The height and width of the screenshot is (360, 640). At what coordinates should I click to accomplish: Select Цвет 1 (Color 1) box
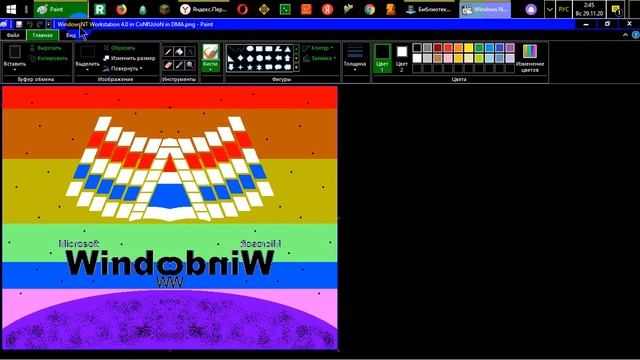coord(382,58)
